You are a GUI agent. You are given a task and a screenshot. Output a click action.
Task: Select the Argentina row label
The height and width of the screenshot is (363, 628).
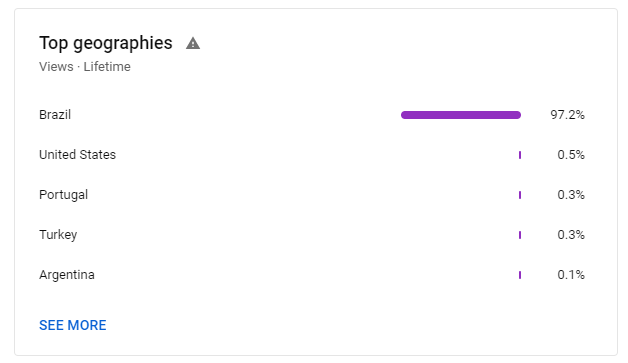coord(66,275)
